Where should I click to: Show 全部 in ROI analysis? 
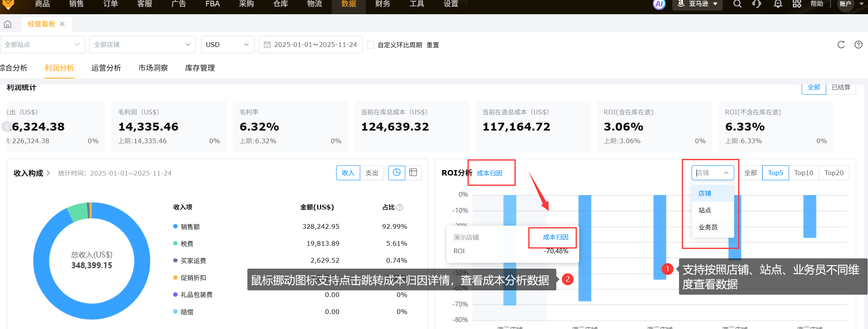(750, 173)
